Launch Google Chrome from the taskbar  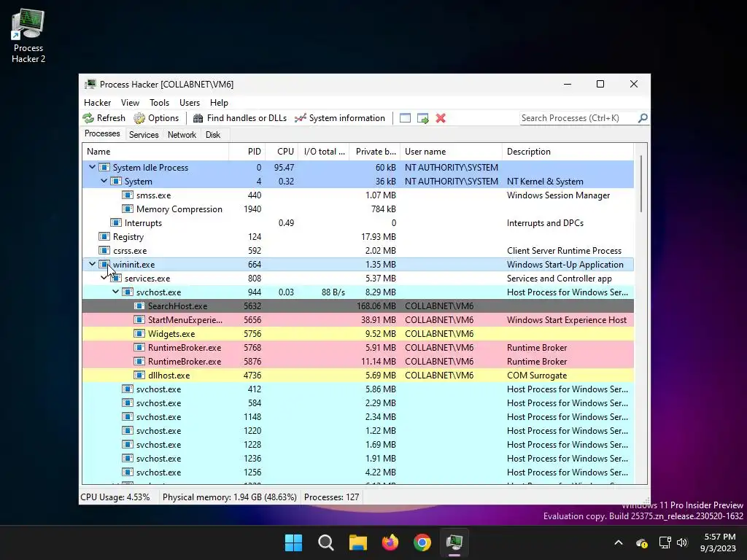[x=422, y=542]
